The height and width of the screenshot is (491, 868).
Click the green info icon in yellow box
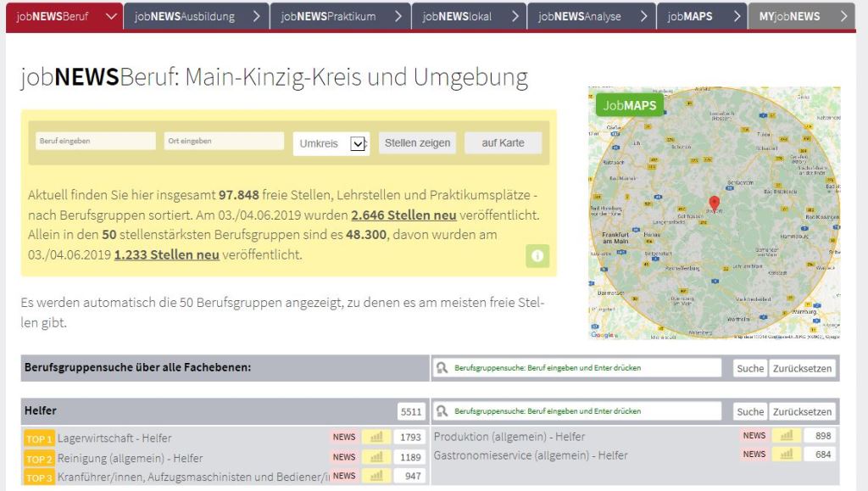pos(537,256)
